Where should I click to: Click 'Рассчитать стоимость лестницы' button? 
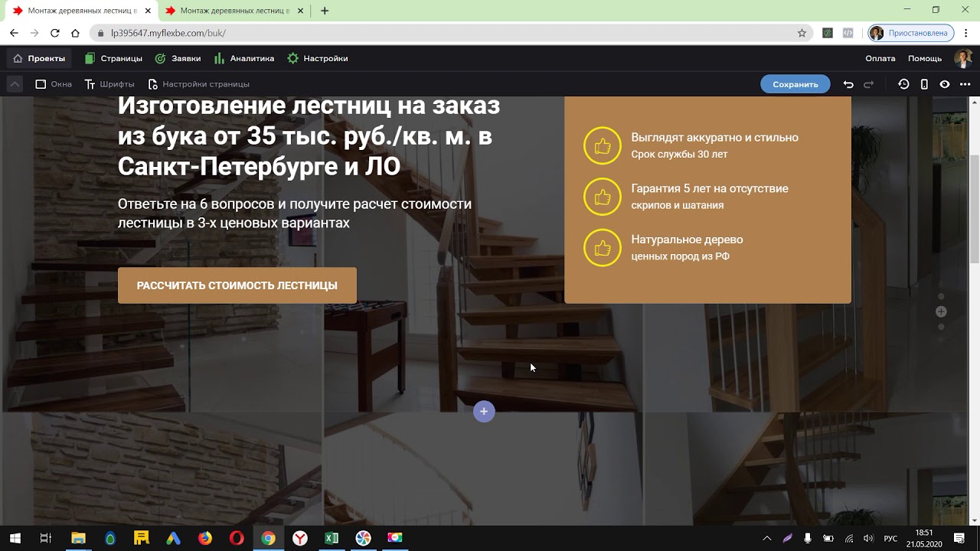tap(237, 285)
